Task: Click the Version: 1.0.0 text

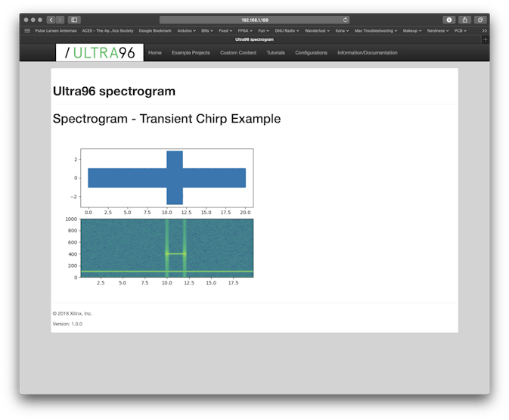Action: pos(67,324)
